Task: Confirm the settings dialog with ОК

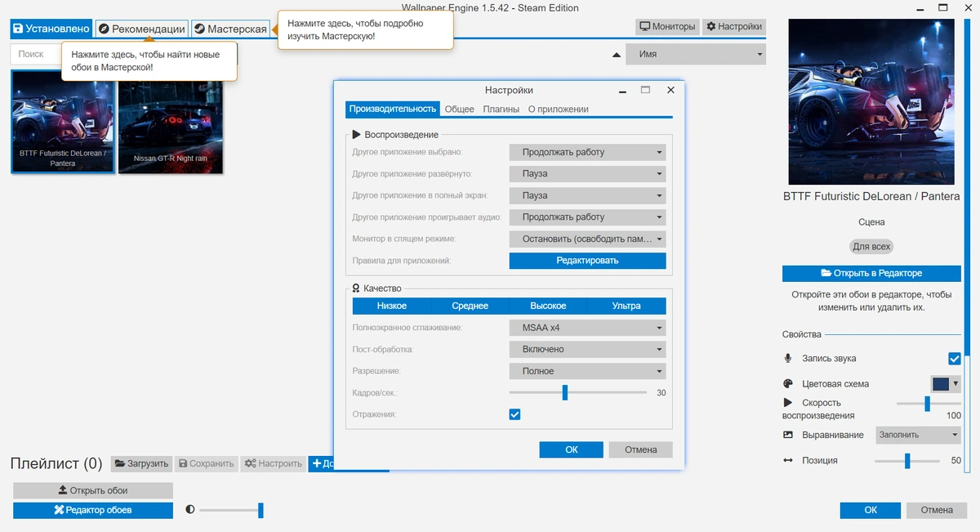Action: tap(572, 449)
